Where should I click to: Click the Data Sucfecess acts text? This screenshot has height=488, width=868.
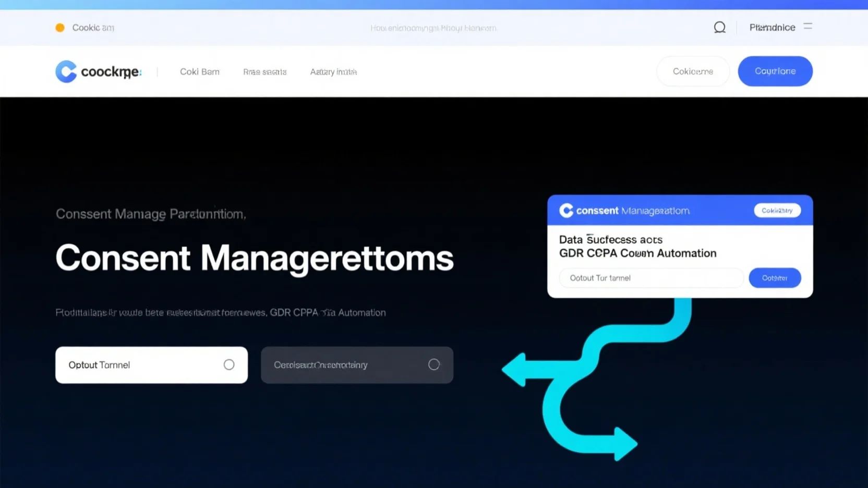point(610,240)
